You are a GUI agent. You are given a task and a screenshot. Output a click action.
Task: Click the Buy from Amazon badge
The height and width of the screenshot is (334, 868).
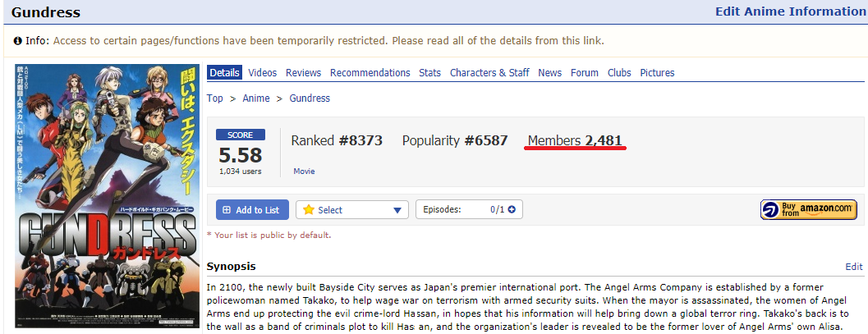pos(808,209)
